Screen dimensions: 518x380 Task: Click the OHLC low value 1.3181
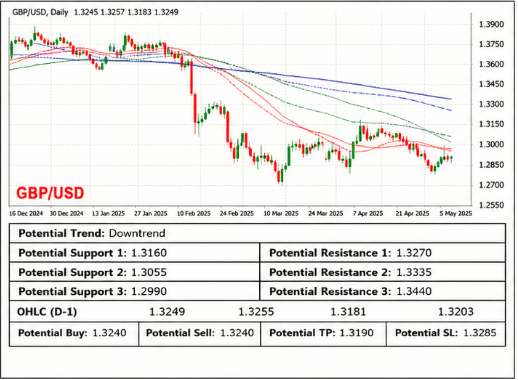coord(348,312)
